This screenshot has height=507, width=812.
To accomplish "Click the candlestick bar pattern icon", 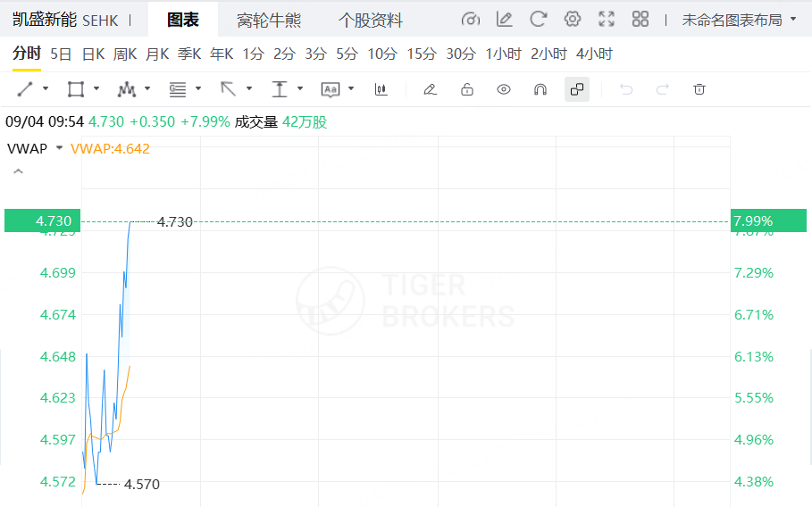I will (381, 89).
